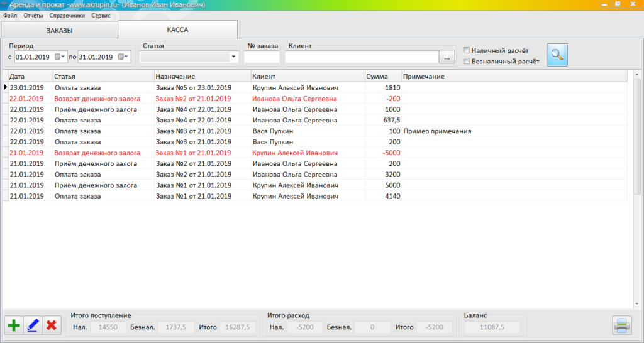Image resolution: width=644 pixels, height=343 pixels.
Task: Expand the Статья dropdown list
Action: pos(234,57)
